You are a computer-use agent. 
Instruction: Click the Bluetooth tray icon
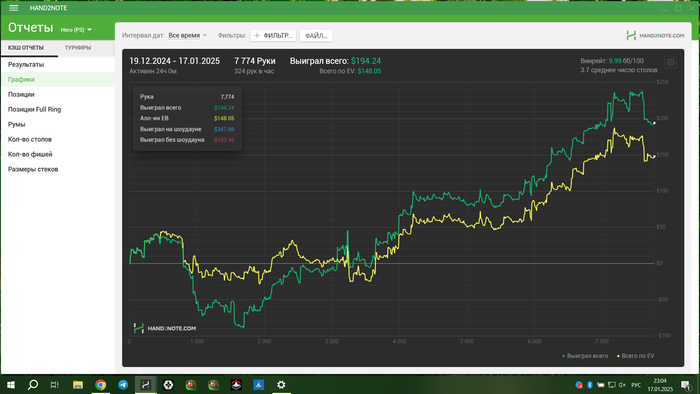590,385
